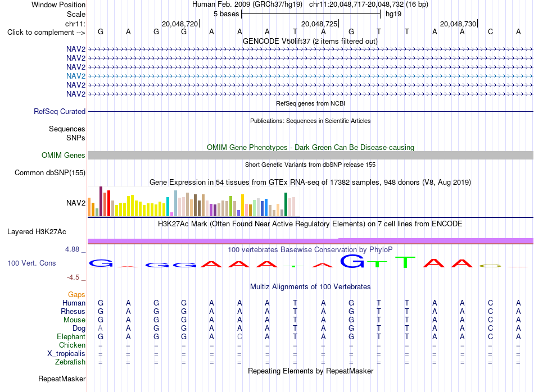534x392 pixels.
Task: Click the Scale track label
Action: [x=76, y=14]
